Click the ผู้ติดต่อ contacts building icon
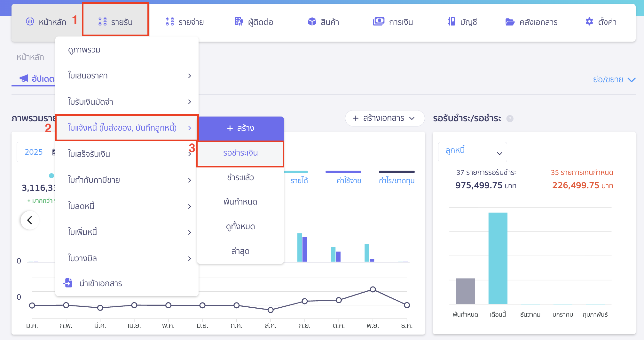Image resolution: width=644 pixels, height=340 pixels. pyautogui.click(x=239, y=22)
